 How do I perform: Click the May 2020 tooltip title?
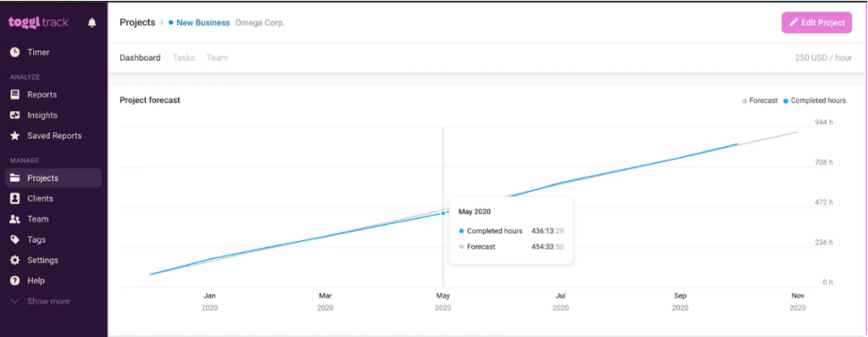[475, 211]
